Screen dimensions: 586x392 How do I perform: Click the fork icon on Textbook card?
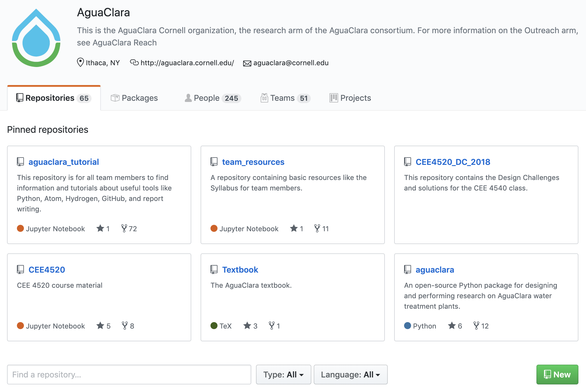[x=271, y=326]
